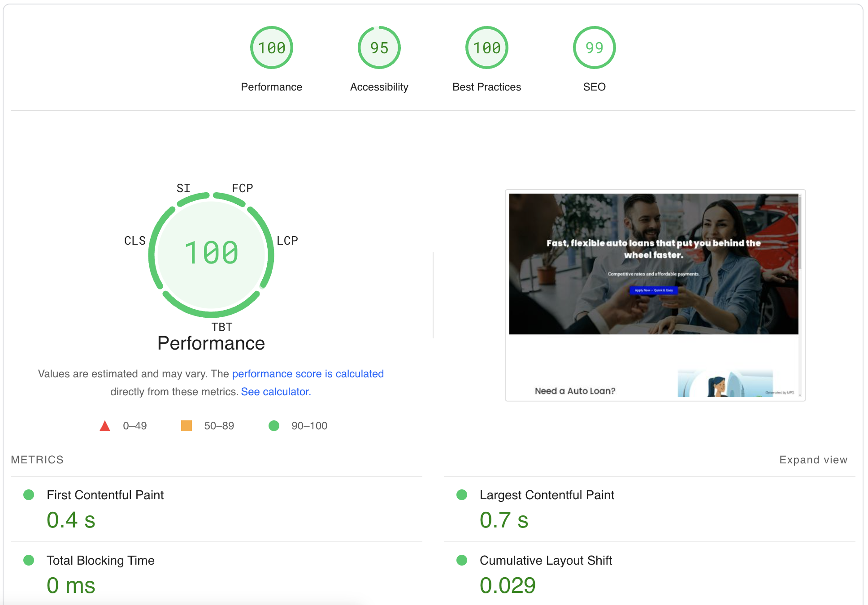Click the Largest Contentful Paint green status dot
The width and height of the screenshot is (868, 605).
[x=462, y=495]
